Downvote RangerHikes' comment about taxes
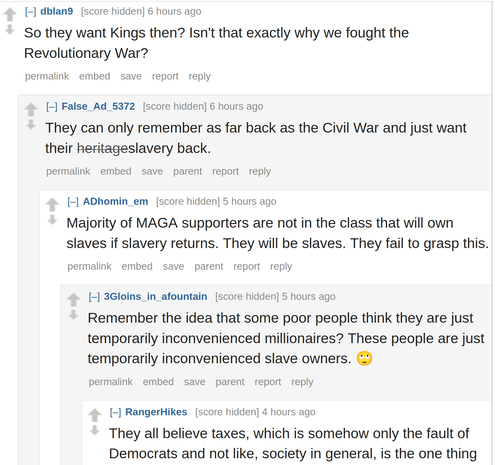Viewport: 495px width, 465px height. (x=95, y=430)
